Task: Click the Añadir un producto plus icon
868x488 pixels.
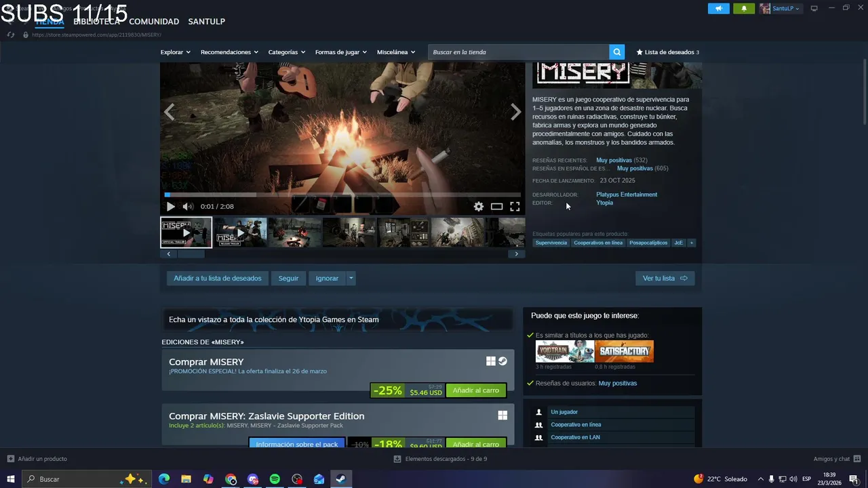Action: (x=10, y=459)
